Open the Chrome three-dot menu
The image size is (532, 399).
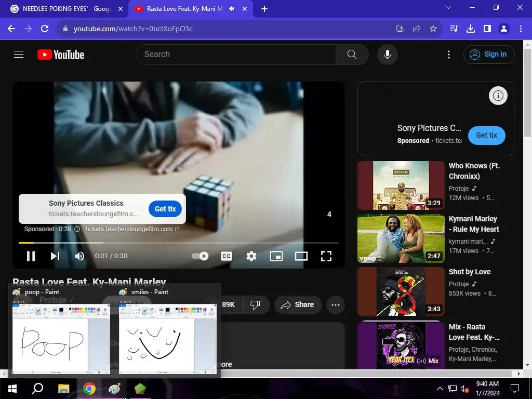(521, 29)
